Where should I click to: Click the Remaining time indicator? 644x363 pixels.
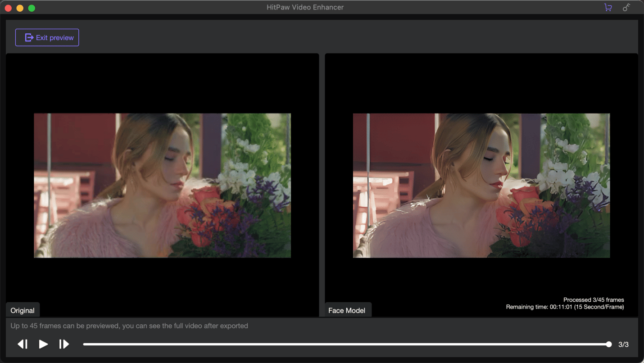565,307
